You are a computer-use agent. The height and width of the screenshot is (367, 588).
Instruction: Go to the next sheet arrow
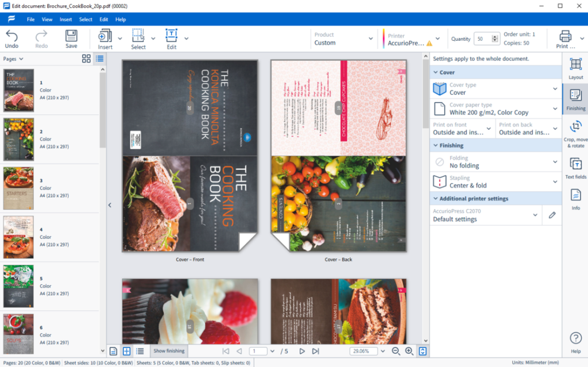click(x=302, y=351)
